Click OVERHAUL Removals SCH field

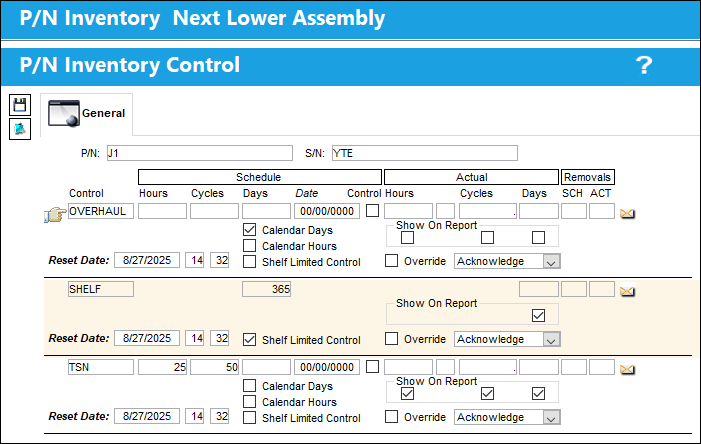[574, 211]
